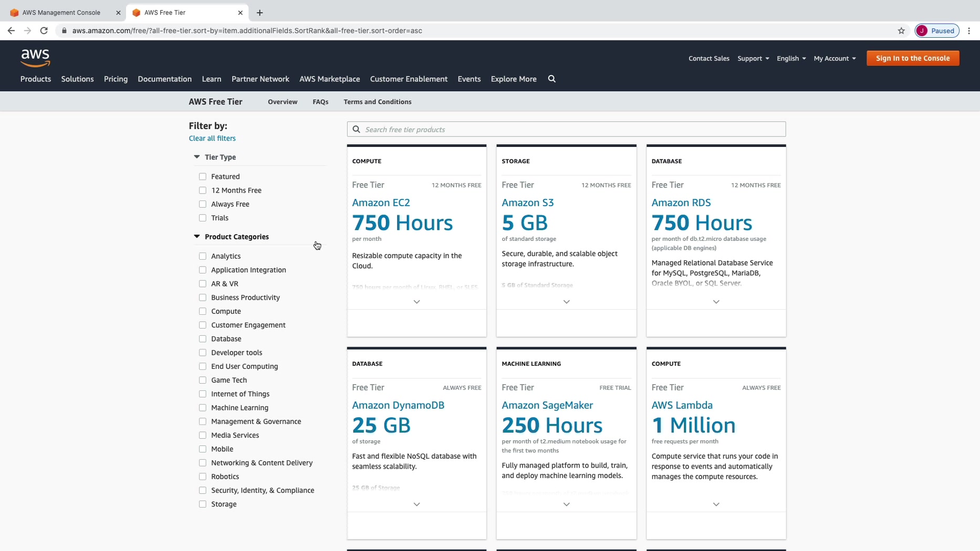Tick the Machine Learning category checkbox
Viewport: 980px width, 551px height.
(x=203, y=408)
